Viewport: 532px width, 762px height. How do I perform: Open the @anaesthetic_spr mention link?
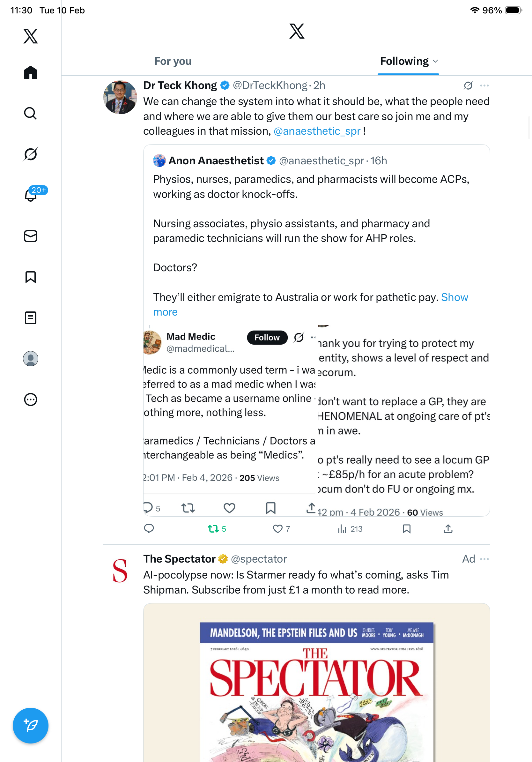pyautogui.click(x=317, y=131)
